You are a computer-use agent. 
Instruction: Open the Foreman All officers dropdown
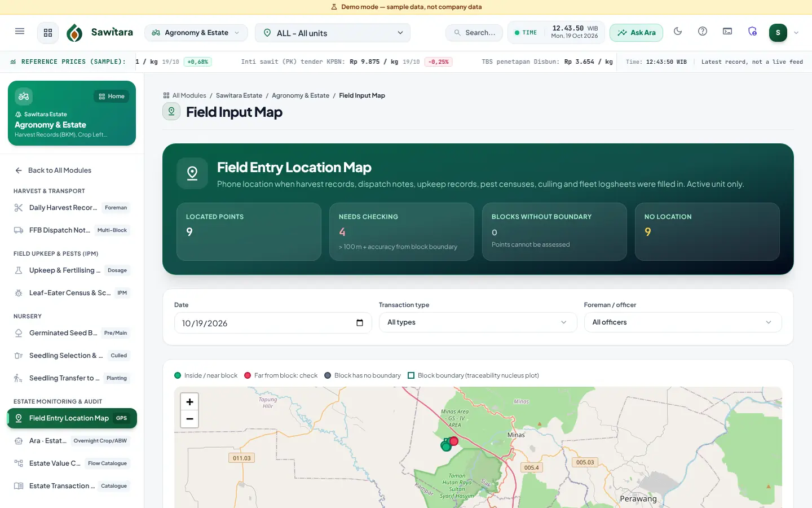tap(683, 322)
